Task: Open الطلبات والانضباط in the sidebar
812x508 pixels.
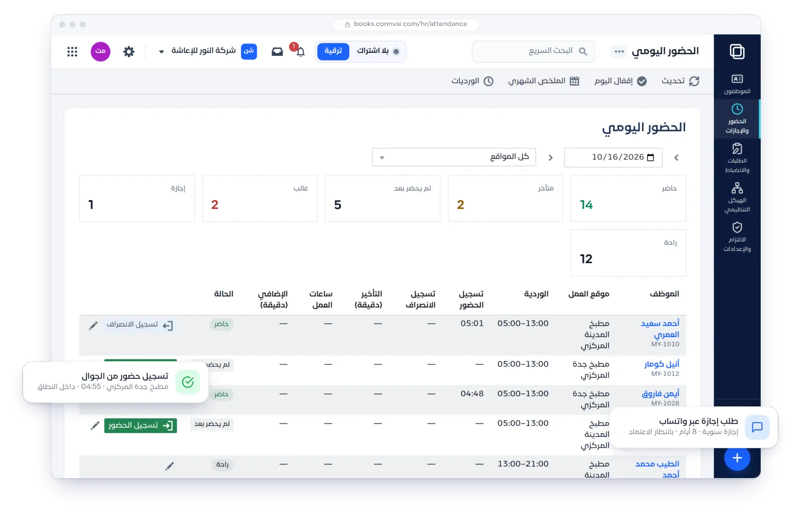Action: pos(737,158)
